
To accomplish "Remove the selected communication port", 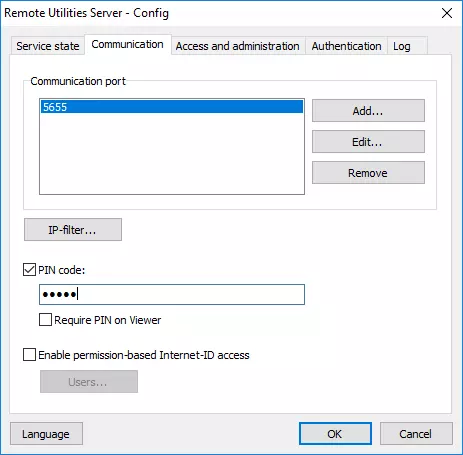I will [368, 173].
